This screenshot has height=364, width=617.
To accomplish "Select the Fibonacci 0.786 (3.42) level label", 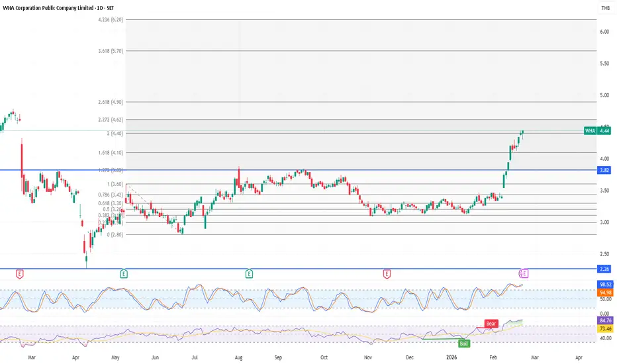I will point(111,195).
